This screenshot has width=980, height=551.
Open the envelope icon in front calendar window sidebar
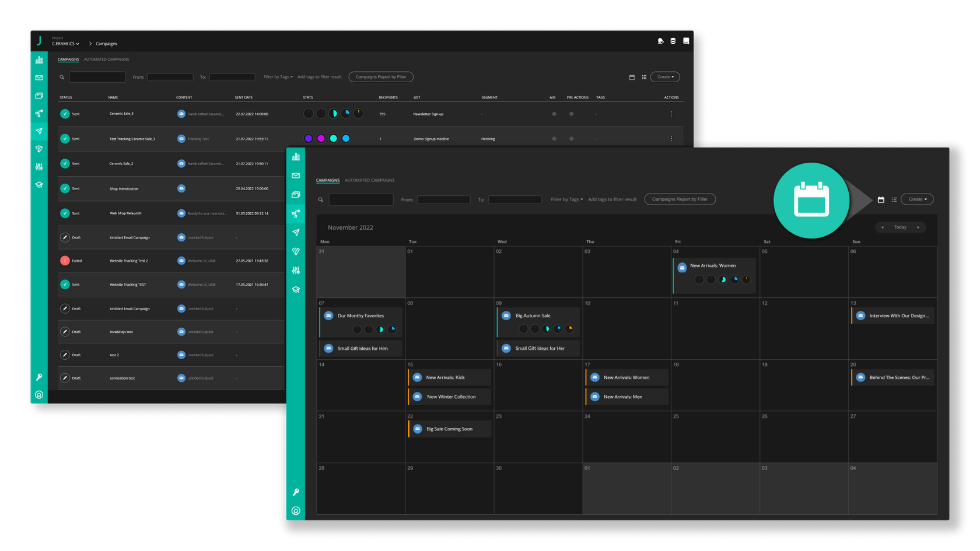pos(296,176)
